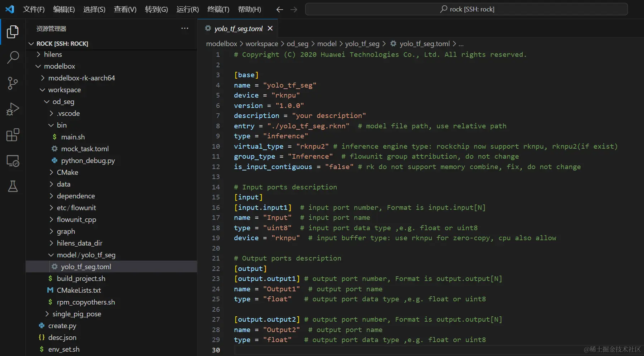Open Source Control view icon
Screen dimensions: 644x356
tap(13, 83)
